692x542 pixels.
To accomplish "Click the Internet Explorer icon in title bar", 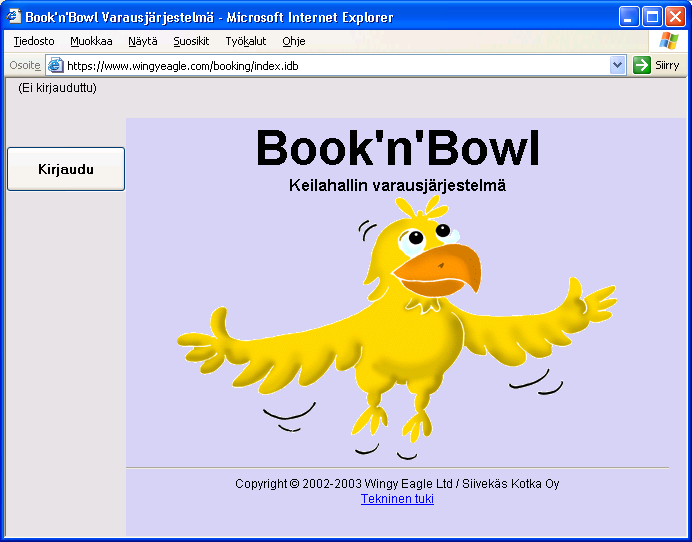I will [x=14, y=17].
